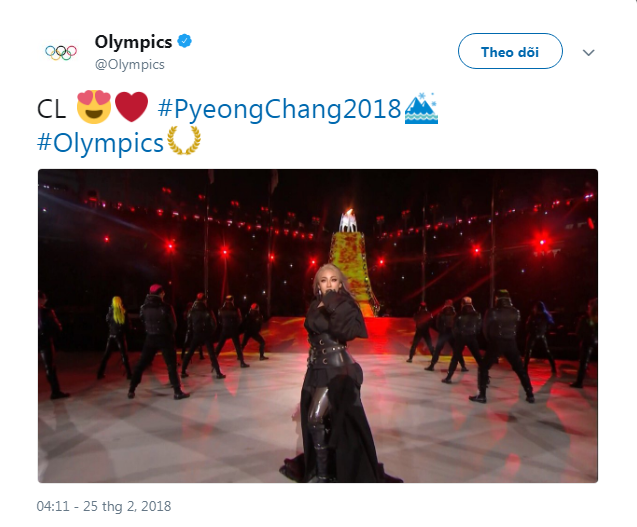Click the blonde singer in the photo's center

click(x=324, y=360)
